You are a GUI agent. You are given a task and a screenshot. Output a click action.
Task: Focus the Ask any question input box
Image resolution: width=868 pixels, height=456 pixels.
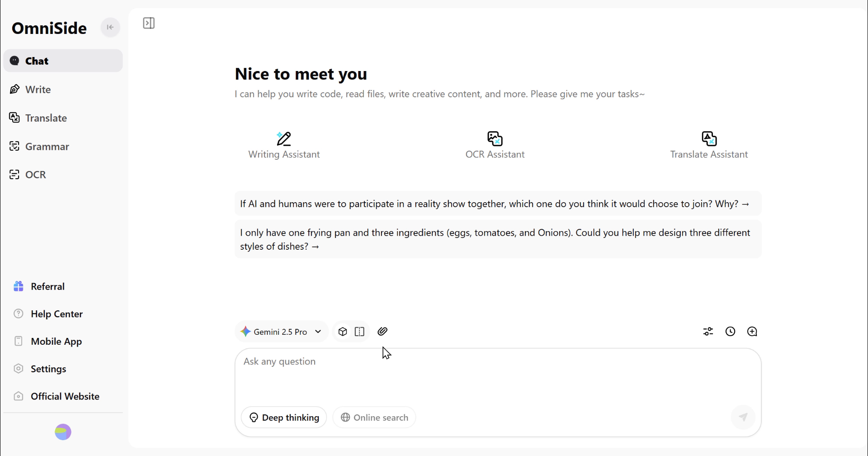[x=497, y=375]
